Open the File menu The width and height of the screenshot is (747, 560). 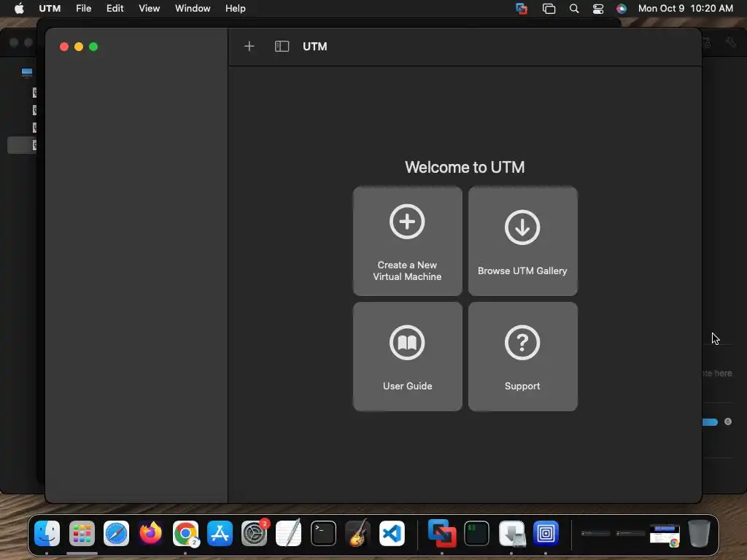pos(83,9)
